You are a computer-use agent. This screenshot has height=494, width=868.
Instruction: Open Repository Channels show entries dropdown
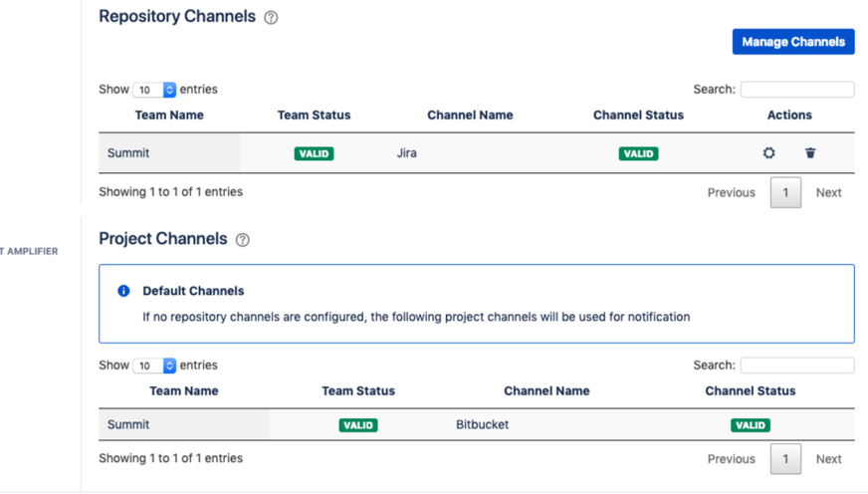[x=154, y=90]
